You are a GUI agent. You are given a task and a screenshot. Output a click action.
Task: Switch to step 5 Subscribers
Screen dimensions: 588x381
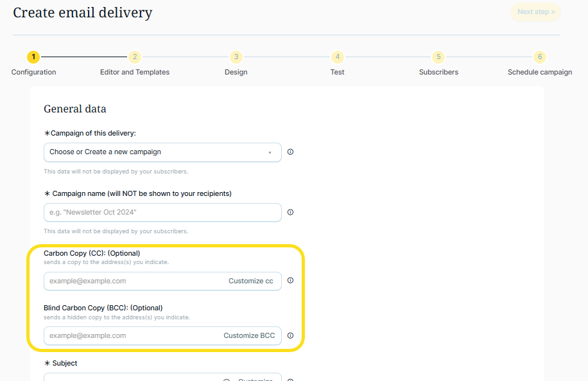coord(438,57)
